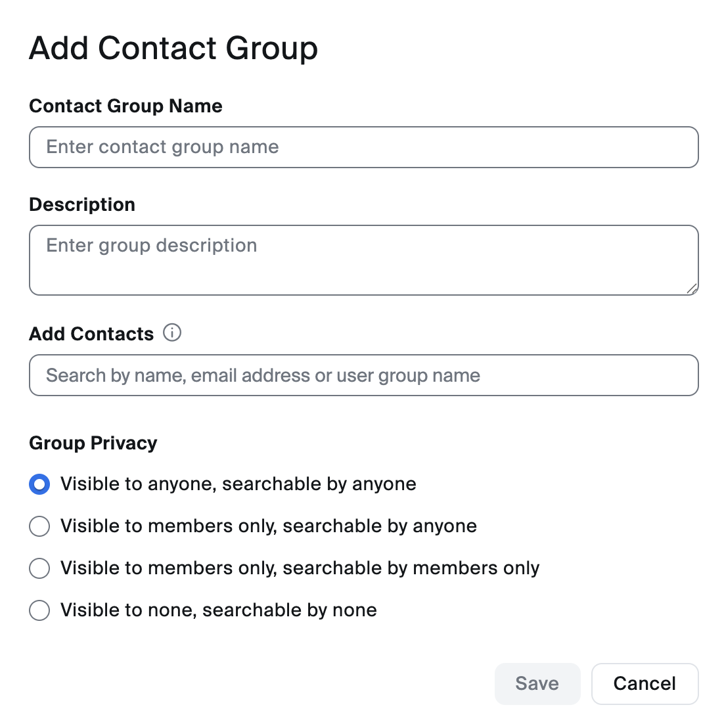Click into the group description textarea

point(363,260)
